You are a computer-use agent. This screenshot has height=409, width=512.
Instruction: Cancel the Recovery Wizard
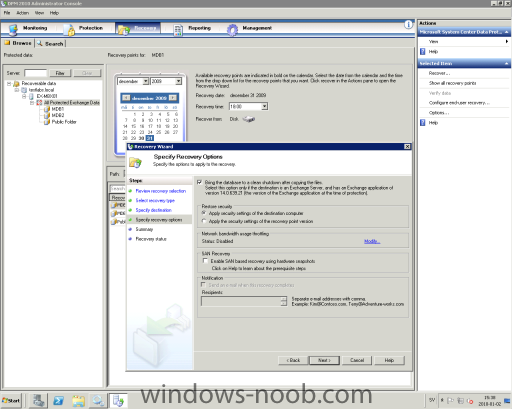(x=357, y=360)
